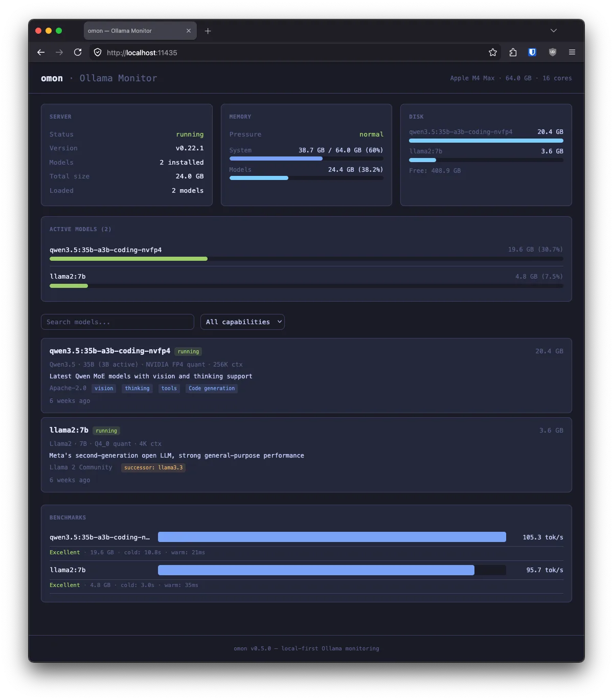Click the shield icon in the address bar
The width and height of the screenshot is (613, 700).
click(x=98, y=52)
